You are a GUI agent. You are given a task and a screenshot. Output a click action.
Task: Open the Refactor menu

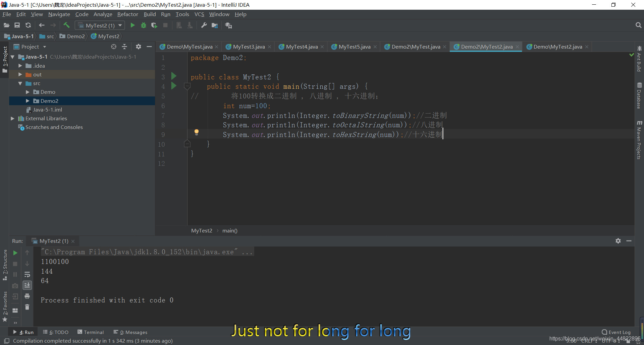[x=127, y=14]
